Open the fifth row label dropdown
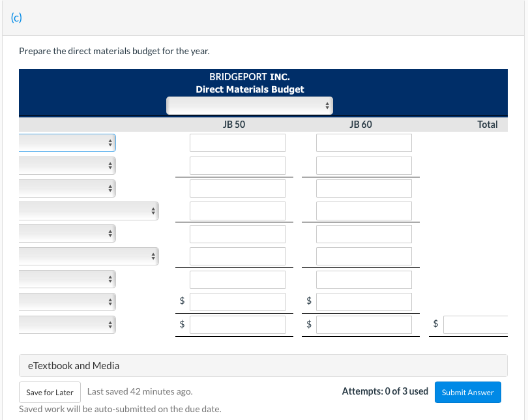The height and width of the screenshot is (420, 528). (67, 233)
